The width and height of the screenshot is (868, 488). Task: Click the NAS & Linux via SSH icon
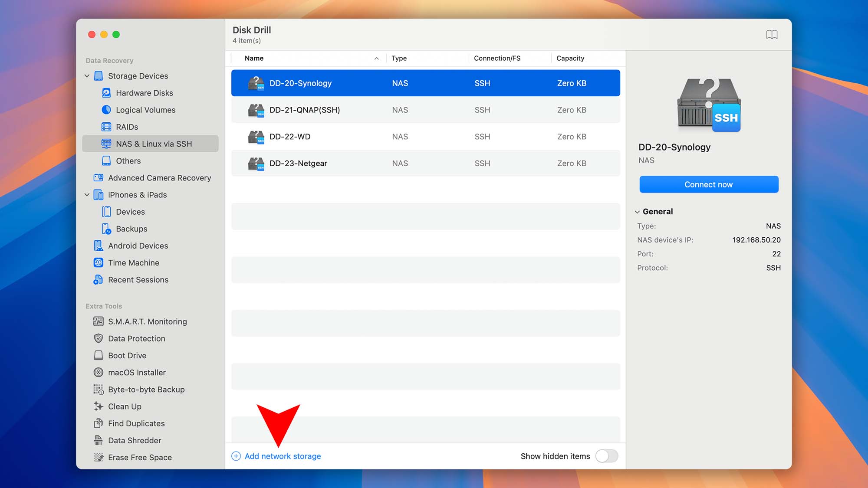click(106, 144)
